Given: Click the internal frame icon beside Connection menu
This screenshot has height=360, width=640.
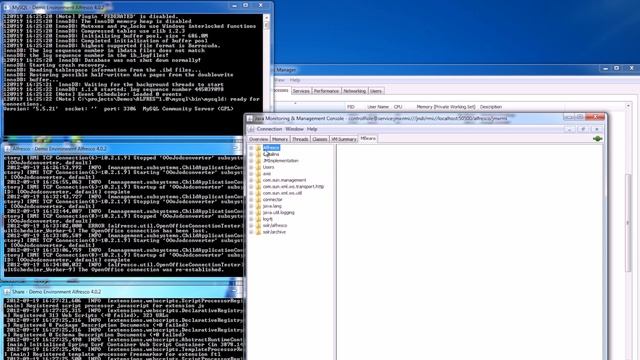Looking at the screenshot, I should click(251, 129).
